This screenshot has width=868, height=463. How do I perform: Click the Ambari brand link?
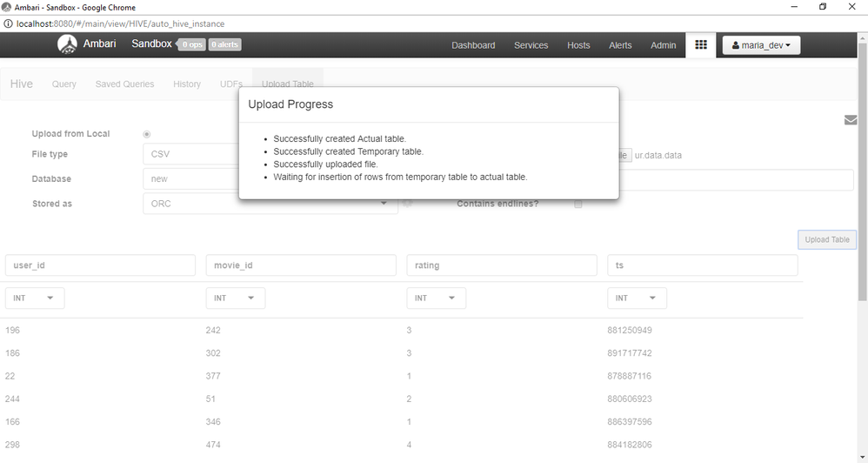(100, 44)
